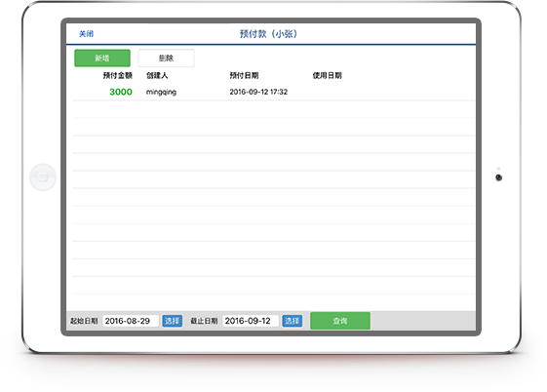
Task: Tap the tablet's round home button
Action: click(43, 177)
